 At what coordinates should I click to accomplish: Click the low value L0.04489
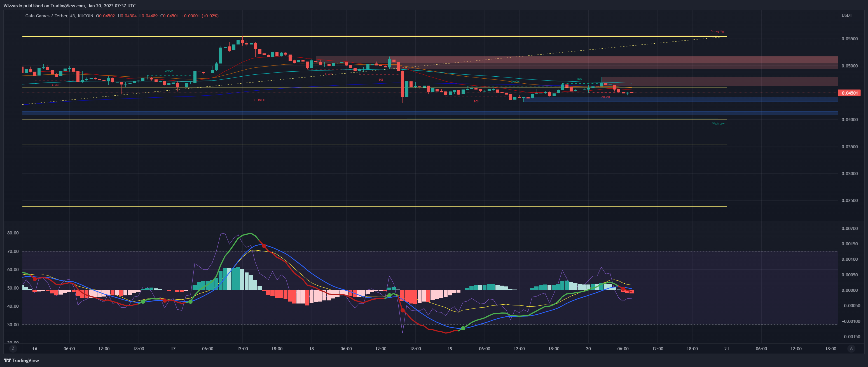tap(148, 16)
